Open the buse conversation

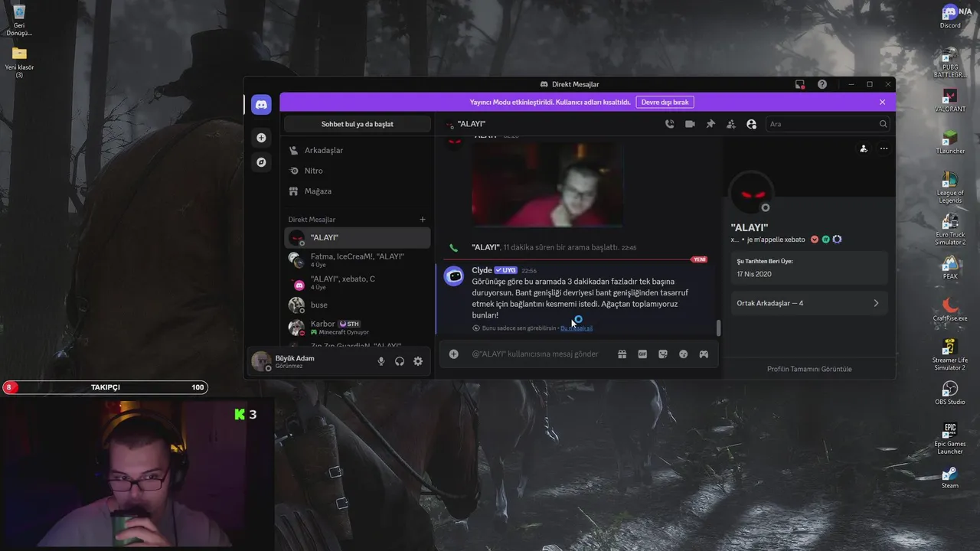click(x=357, y=305)
